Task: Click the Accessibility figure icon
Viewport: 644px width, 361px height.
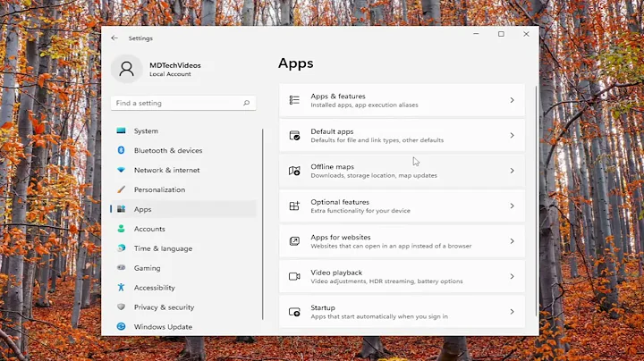Action: 121,287
